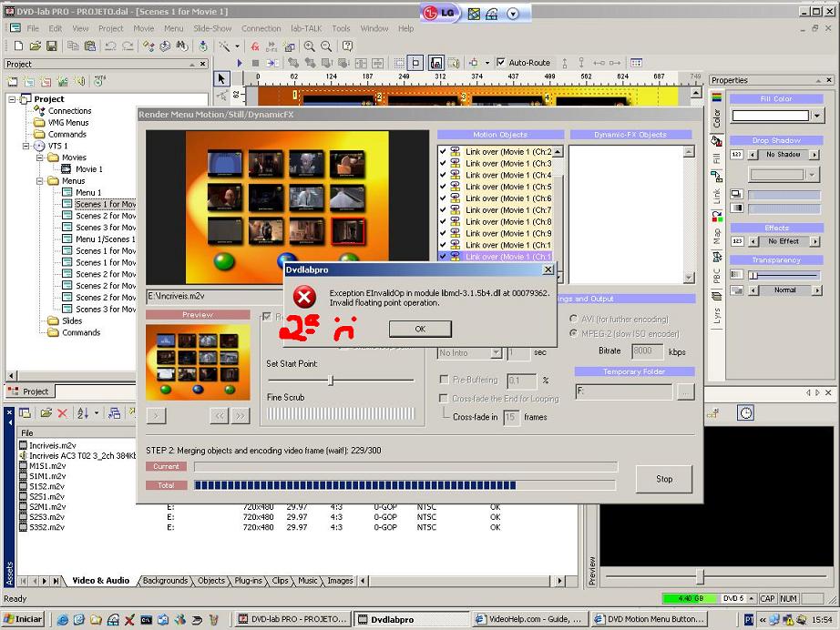Uncheck Link over Movie 1 Ch:5 item
The width and height of the screenshot is (840, 630).
pos(443,187)
